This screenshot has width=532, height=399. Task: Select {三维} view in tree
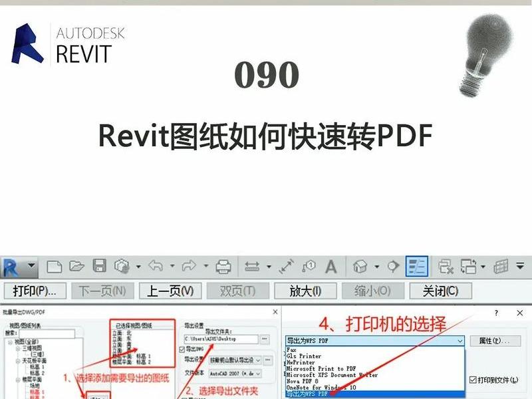pyautogui.click(x=37, y=354)
